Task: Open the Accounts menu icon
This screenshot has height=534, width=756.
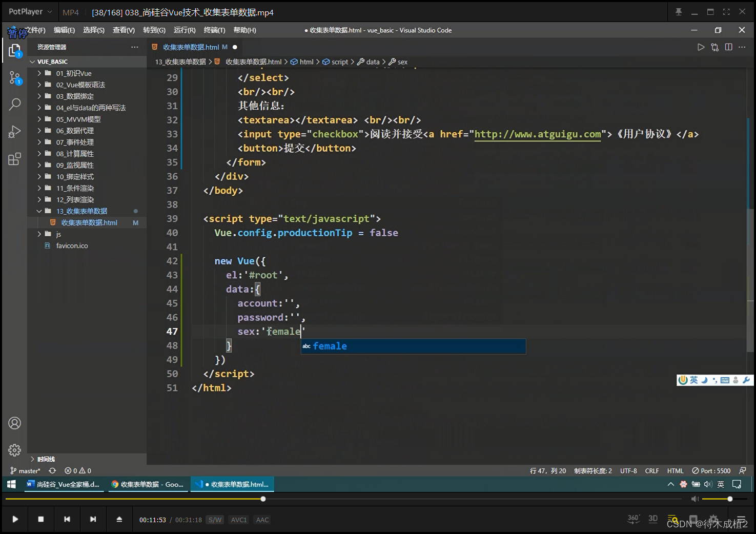Action: click(14, 423)
